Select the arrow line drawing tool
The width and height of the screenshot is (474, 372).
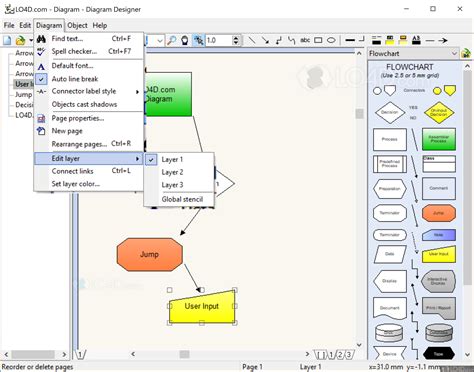point(265,40)
